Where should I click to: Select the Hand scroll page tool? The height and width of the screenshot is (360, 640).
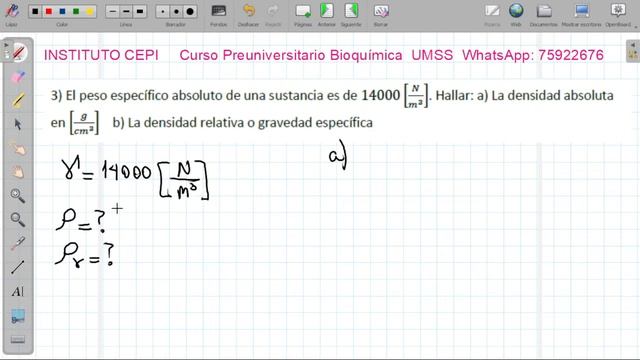(18, 172)
